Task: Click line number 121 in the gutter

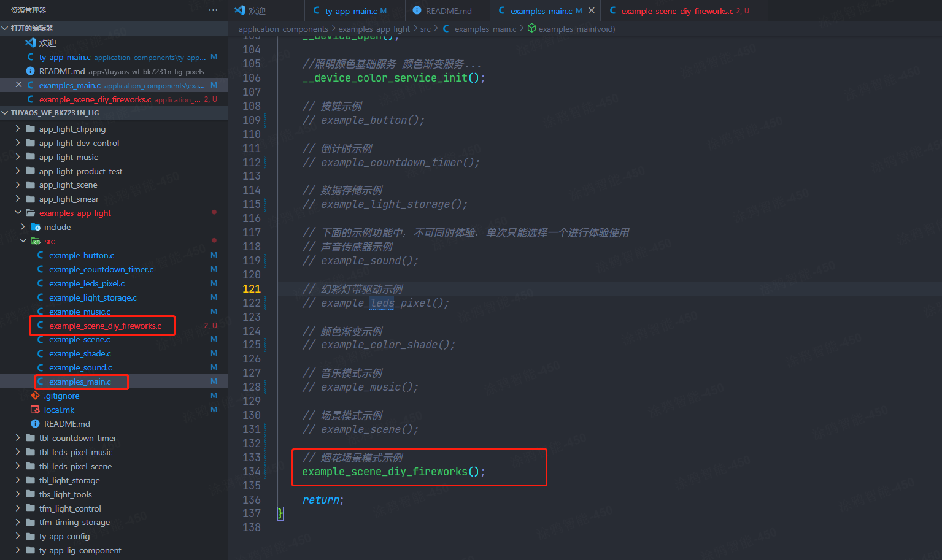Action: 252,289
